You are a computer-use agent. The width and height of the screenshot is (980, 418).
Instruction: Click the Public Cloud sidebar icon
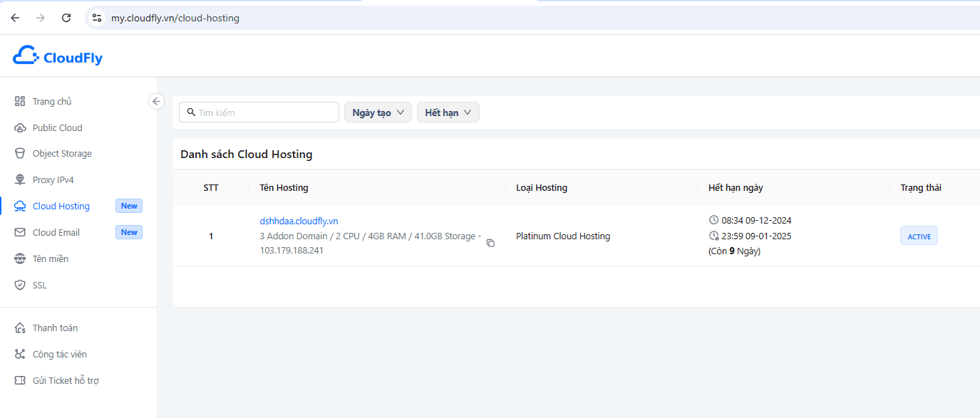click(x=20, y=127)
